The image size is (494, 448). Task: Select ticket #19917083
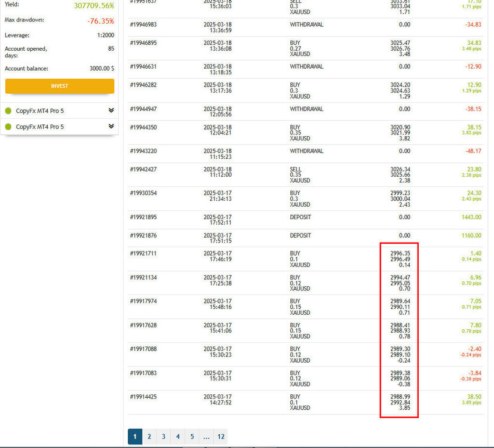tap(143, 373)
